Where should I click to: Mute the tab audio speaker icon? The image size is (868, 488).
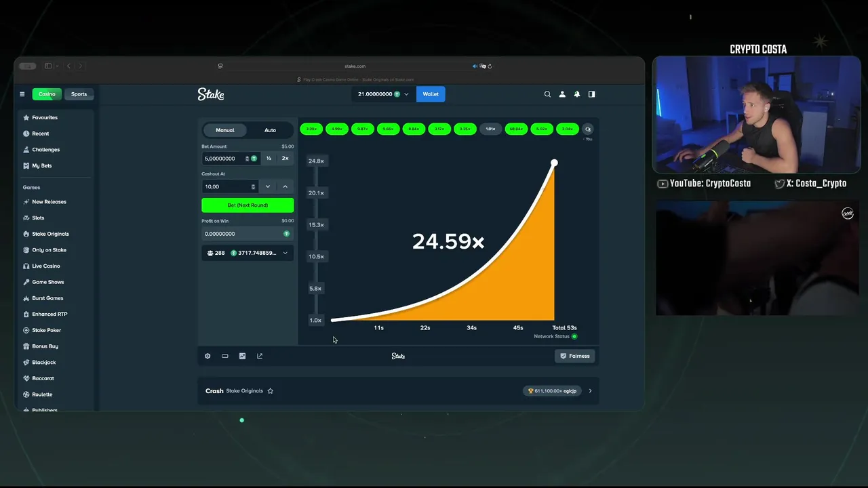[x=475, y=66]
